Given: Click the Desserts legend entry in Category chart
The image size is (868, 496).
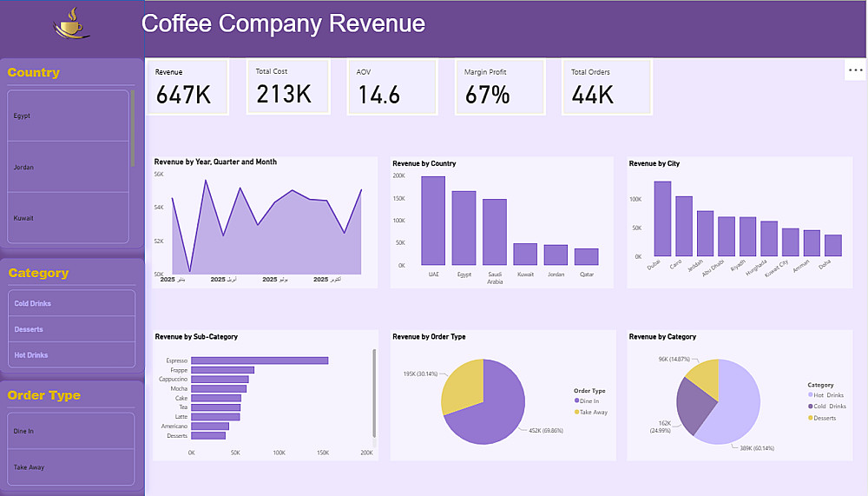Looking at the screenshot, I should pyautogui.click(x=822, y=418).
